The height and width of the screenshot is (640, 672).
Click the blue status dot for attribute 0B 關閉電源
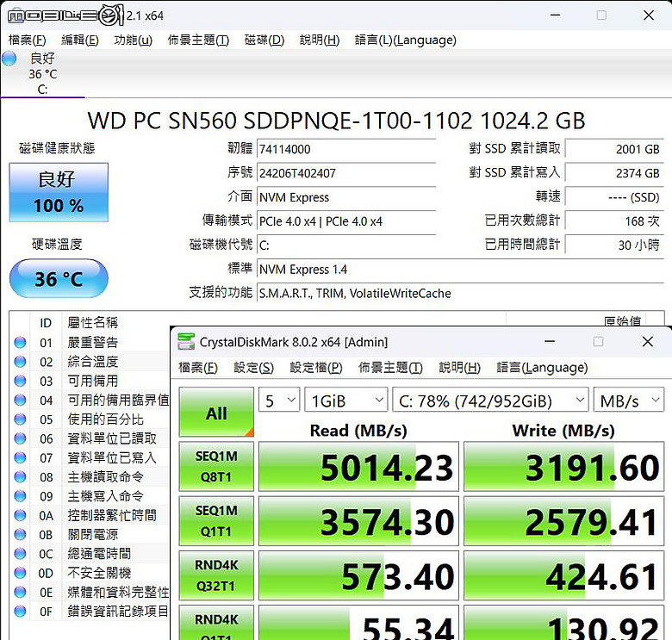coord(20,534)
